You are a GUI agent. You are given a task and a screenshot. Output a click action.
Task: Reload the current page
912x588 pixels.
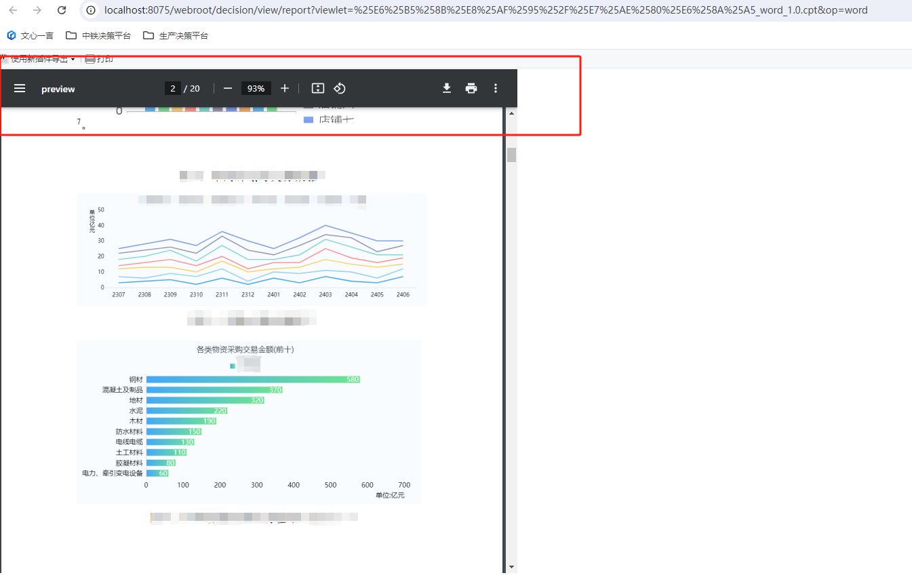[x=62, y=10]
